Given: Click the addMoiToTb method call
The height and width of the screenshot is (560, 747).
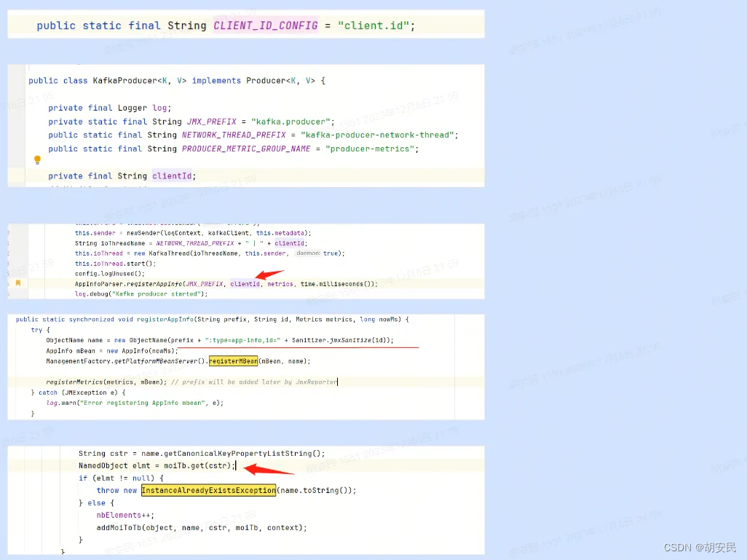Looking at the screenshot, I should point(119,527).
